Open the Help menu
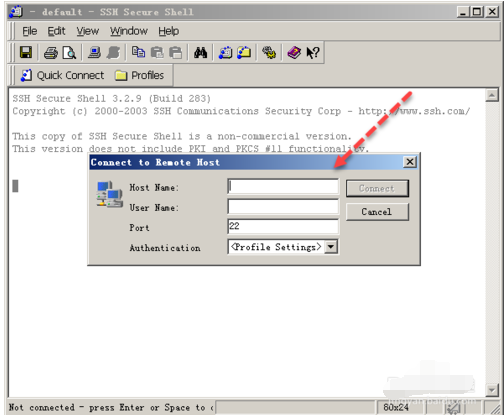504x415 pixels. coord(169,31)
